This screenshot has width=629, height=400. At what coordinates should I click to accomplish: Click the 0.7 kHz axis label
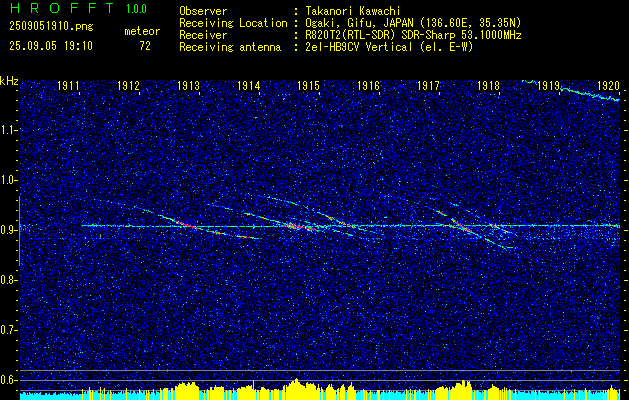[7, 330]
